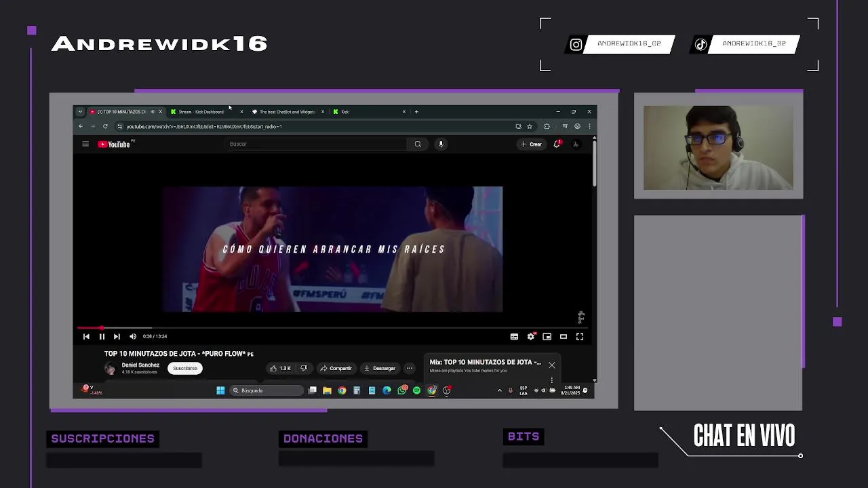Screen dimensions: 868x488
Task: Click the Descargar button
Action: coord(380,368)
